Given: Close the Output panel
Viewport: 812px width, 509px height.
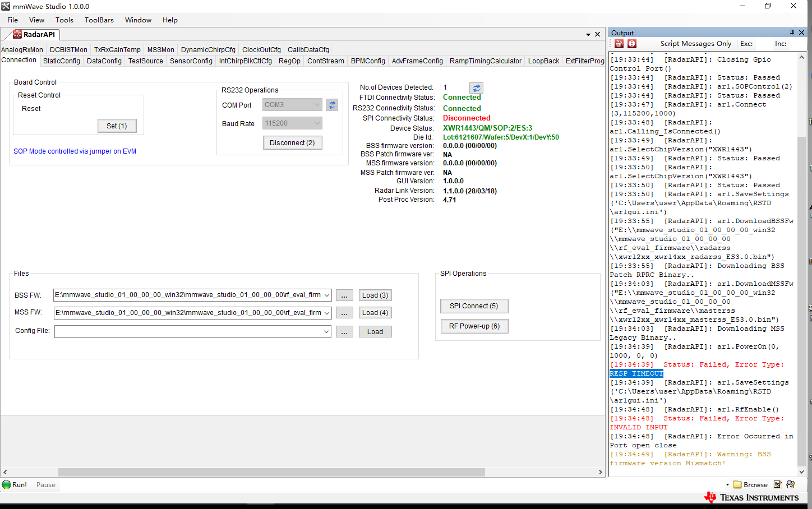Looking at the screenshot, I should point(802,33).
